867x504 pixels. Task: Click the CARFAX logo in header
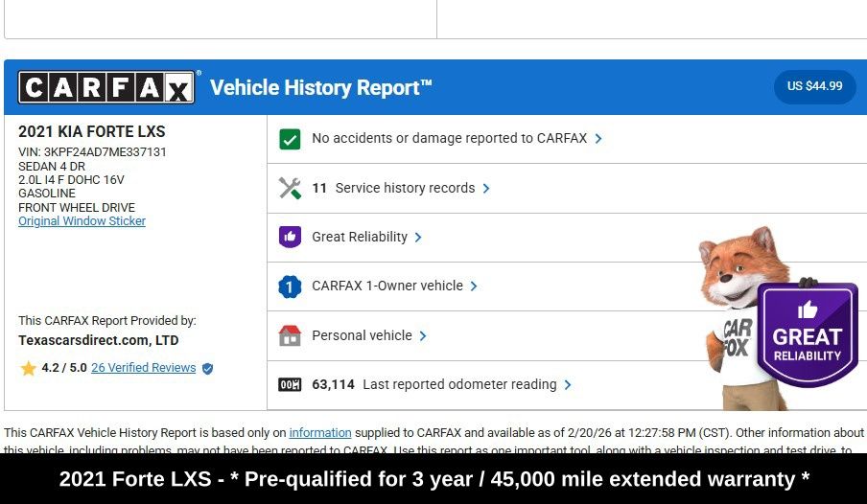[x=106, y=87]
